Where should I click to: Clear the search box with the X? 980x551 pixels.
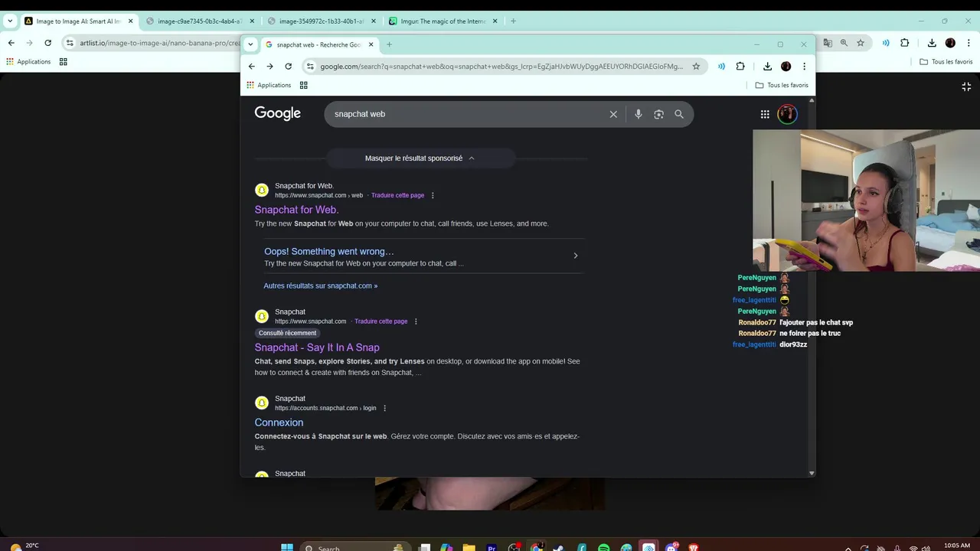coord(613,114)
